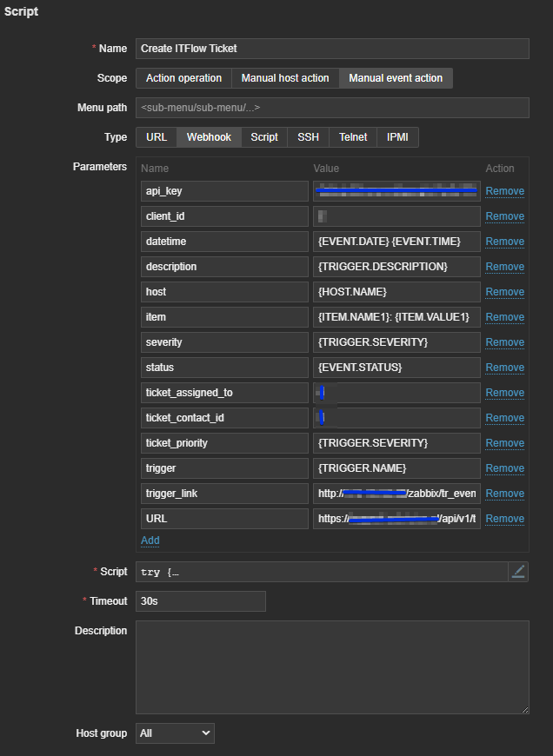Edit the ticket_priority row's {TRIGGER.SEVERITY} value
This screenshot has width=553, height=756.
tap(396, 443)
